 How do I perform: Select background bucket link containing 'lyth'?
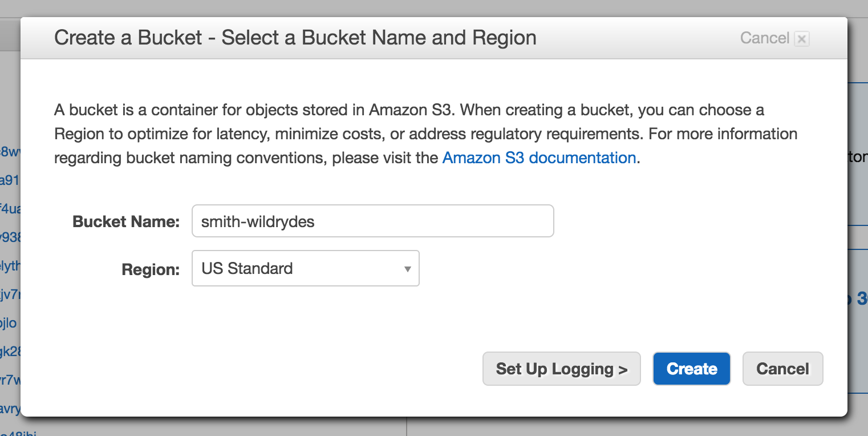pos(10,266)
